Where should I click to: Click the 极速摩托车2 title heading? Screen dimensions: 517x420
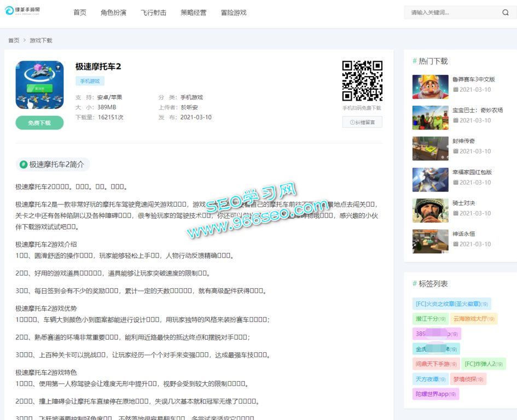pos(98,67)
